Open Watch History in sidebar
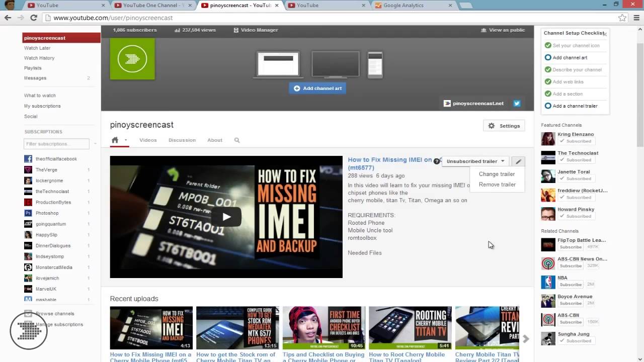Image resolution: width=644 pixels, height=362 pixels. [x=39, y=58]
